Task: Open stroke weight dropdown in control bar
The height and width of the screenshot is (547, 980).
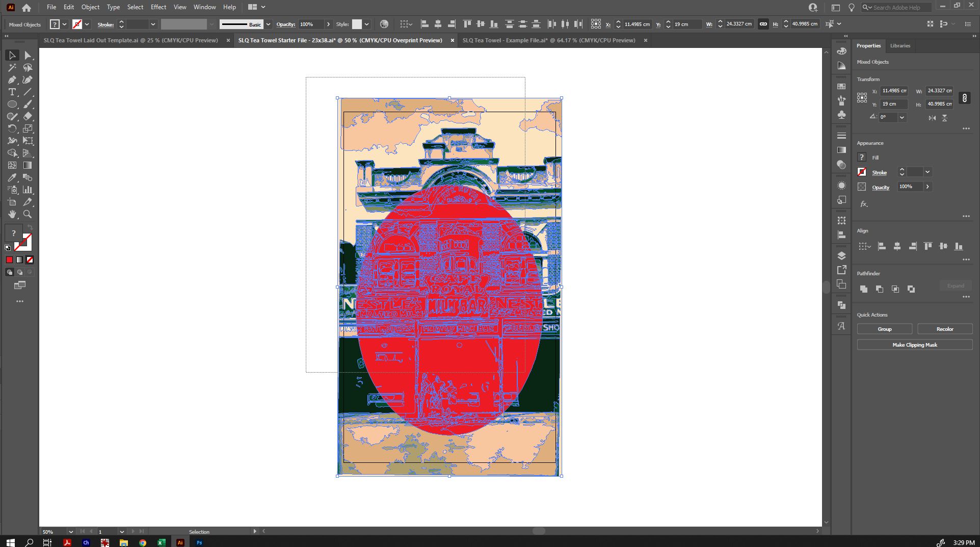Action: (x=152, y=24)
